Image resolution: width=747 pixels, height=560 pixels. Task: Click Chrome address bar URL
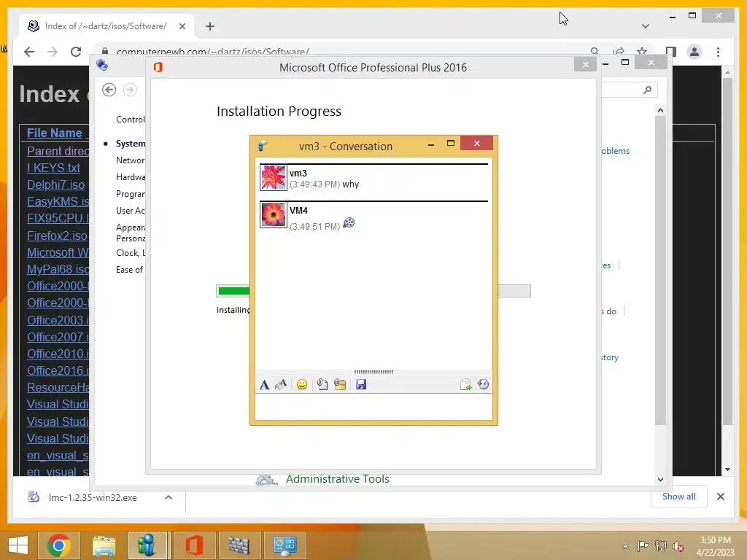213,52
